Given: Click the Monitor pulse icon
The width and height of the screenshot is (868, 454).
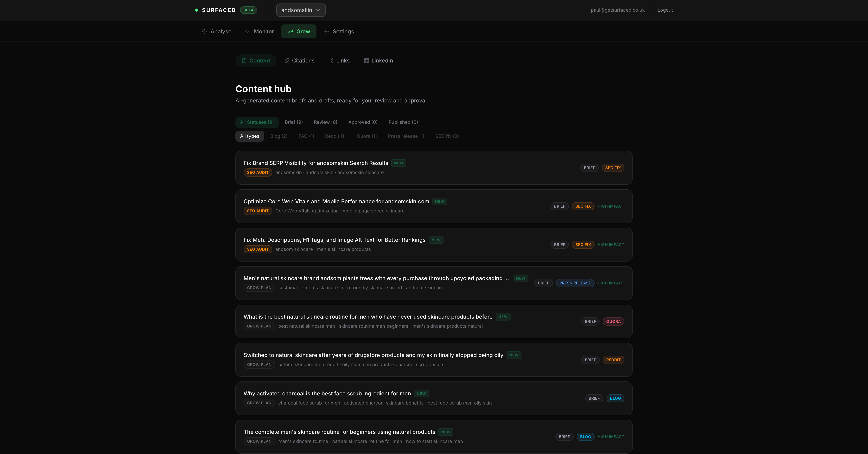Looking at the screenshot, I should 248,31.
